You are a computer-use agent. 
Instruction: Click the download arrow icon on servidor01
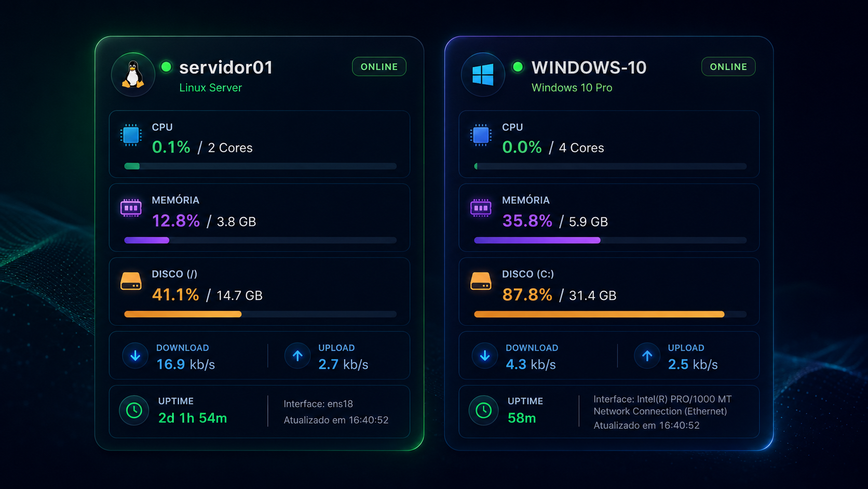(135, 355)
